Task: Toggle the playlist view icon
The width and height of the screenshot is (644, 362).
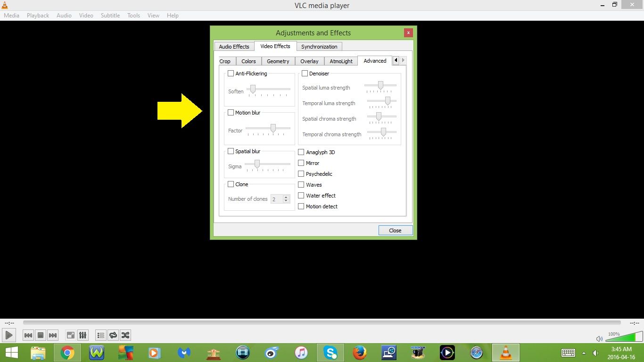Action: click(100, 335)
